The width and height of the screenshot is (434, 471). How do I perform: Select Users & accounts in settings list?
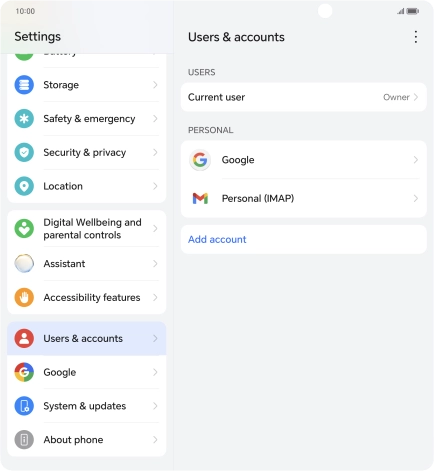(87, 339)
